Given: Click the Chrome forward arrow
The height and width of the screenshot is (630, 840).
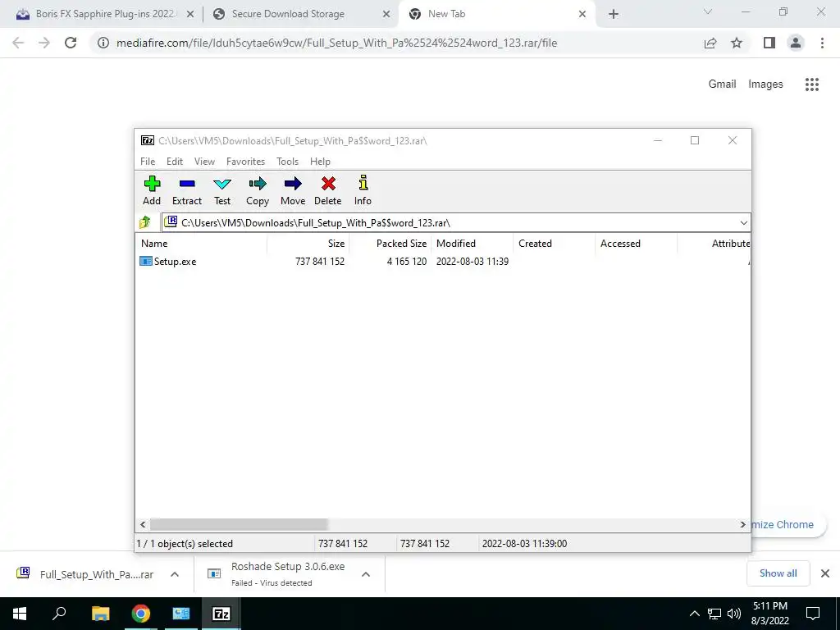Looking at the screenshot, I should (x=44, y=43).
